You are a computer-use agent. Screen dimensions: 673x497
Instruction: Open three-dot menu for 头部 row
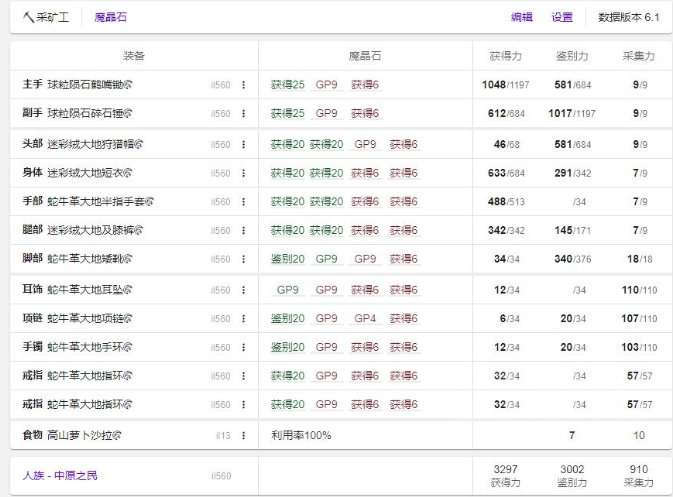[243, 145]
